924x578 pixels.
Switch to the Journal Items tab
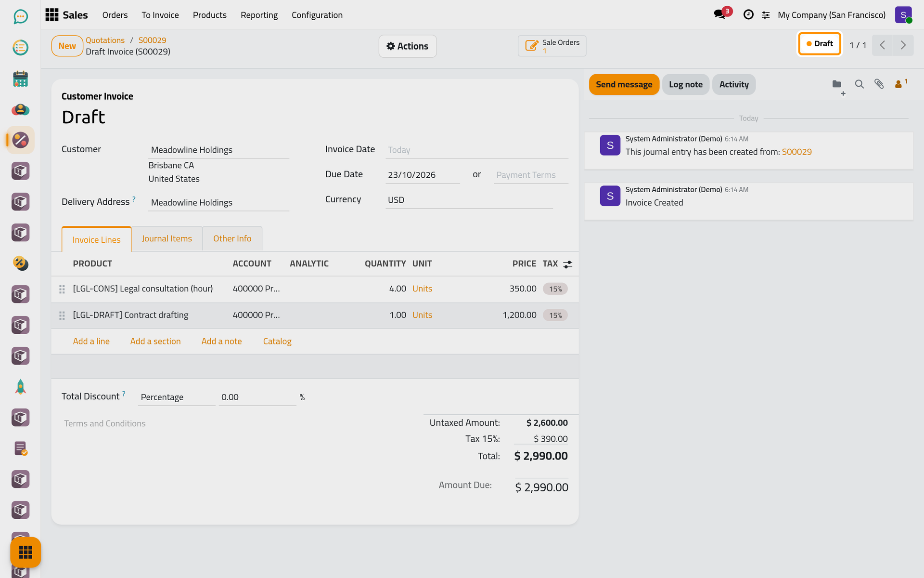tap(167, 238)
